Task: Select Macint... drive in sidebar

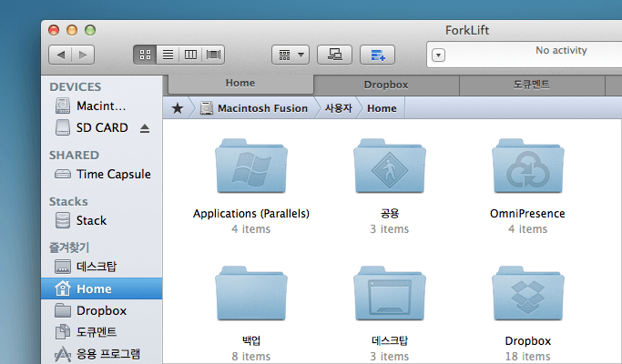Action: pyautogui.click(x=102, y=106)
